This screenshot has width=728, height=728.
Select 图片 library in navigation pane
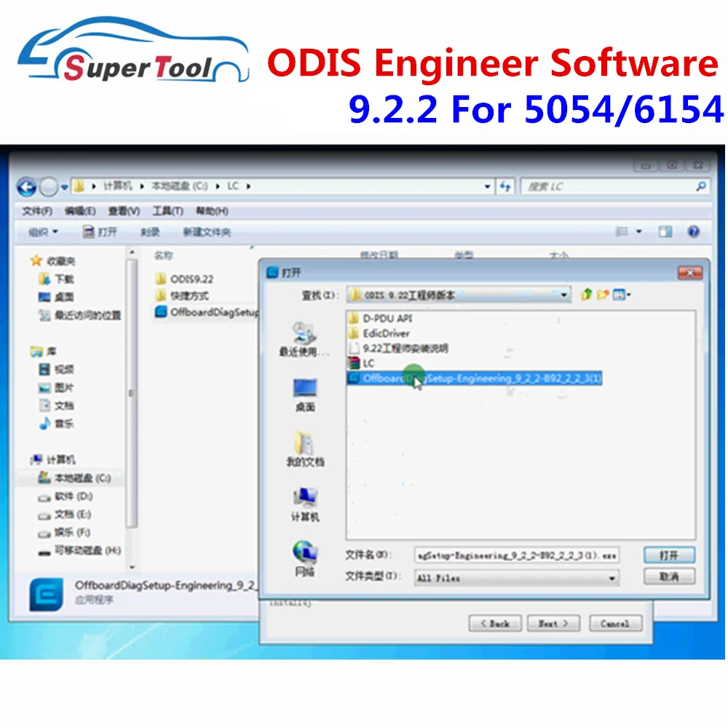[x=56, y=388]
